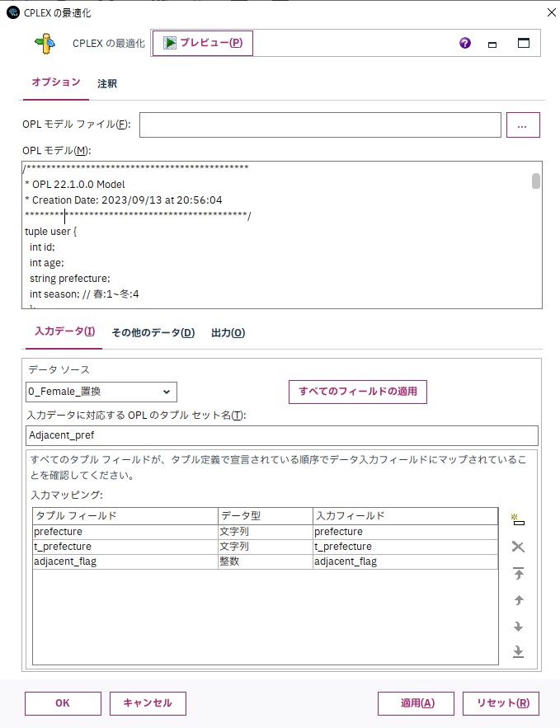Image resolution: width=560 pixels, height=728 pixels.
Task: Open the data source dropdown 0_Female_置換
Action: point(101,392)
